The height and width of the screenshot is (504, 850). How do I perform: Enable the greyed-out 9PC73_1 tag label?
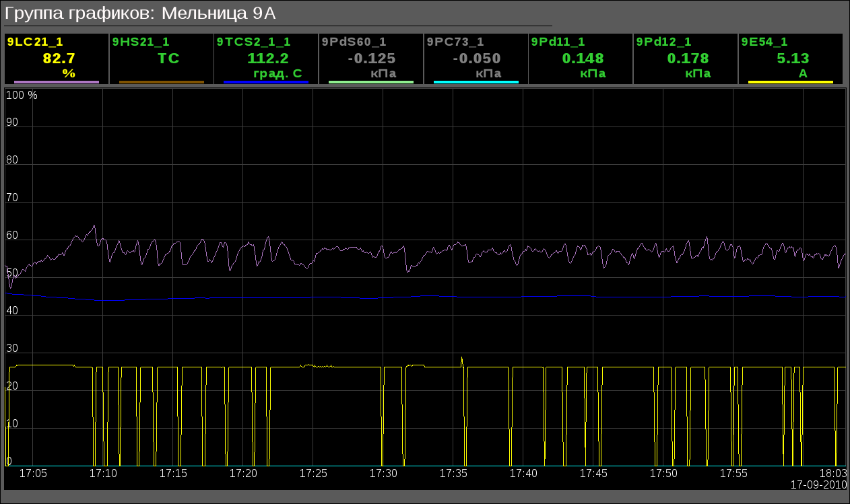click(455, 42)
